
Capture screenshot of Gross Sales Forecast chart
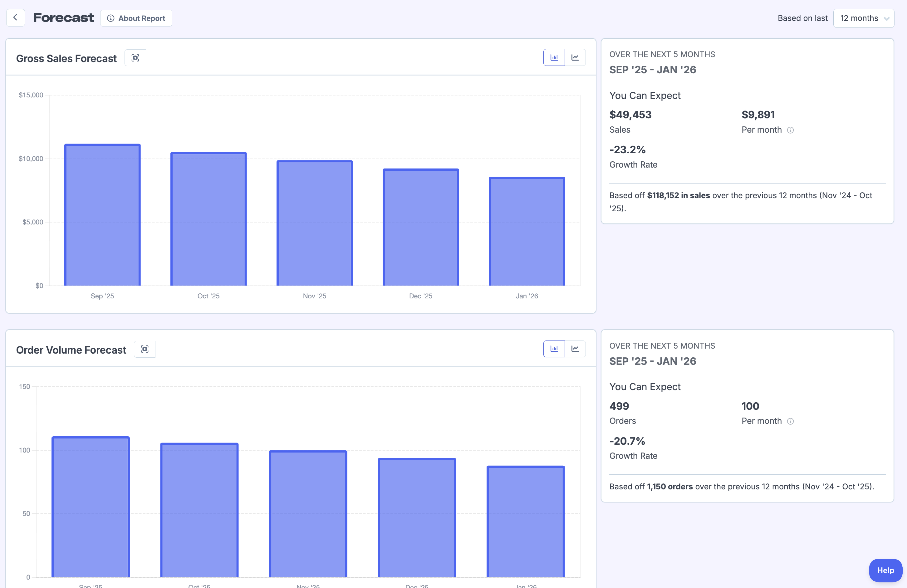135,58
